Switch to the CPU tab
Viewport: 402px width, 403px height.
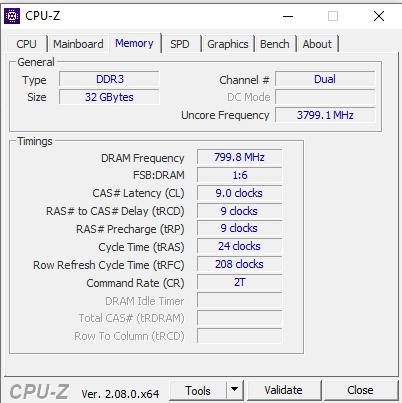coord(26,44)
